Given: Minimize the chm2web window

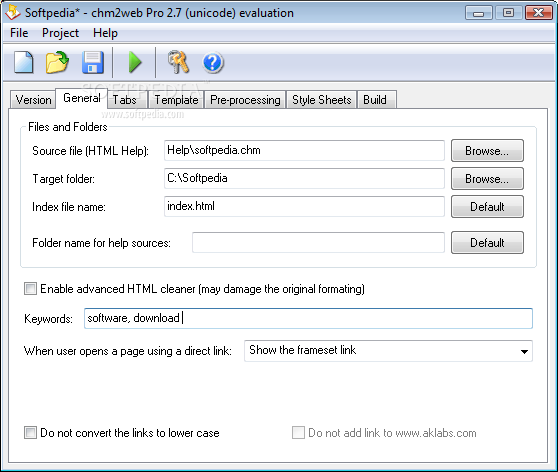Looking at the screenshot, I should [x=478, y=13].
